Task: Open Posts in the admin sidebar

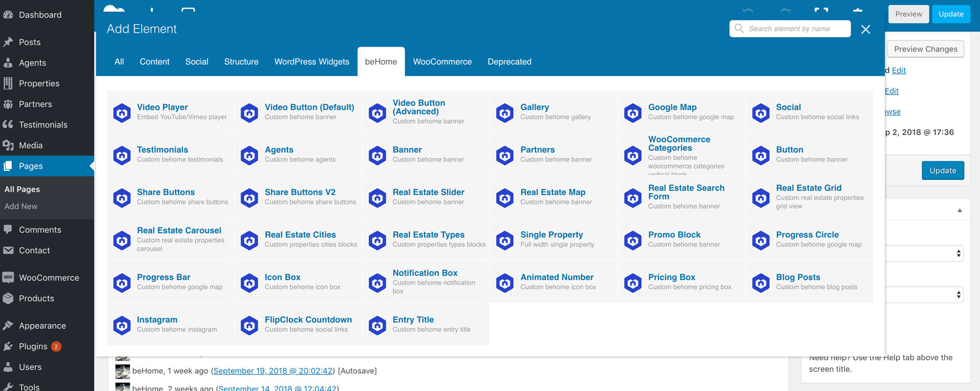Action: coord(47,42)
